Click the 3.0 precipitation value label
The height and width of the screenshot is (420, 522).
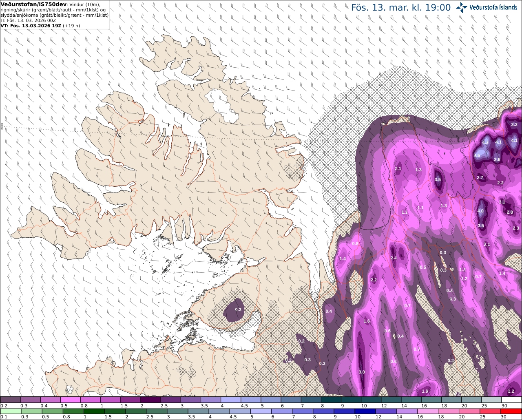362,372
